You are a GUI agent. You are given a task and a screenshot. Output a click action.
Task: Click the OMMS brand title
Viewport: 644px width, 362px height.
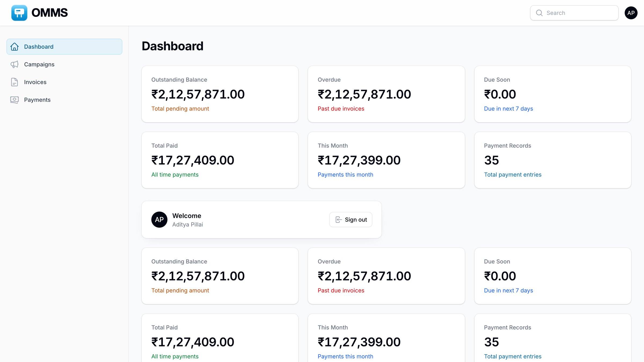coord(50,13)
